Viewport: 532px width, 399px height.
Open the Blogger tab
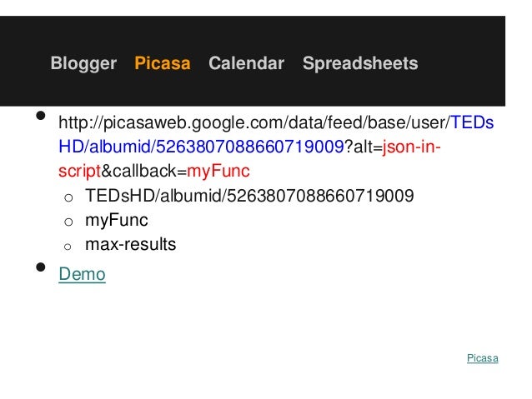click(x=83, y=63)
